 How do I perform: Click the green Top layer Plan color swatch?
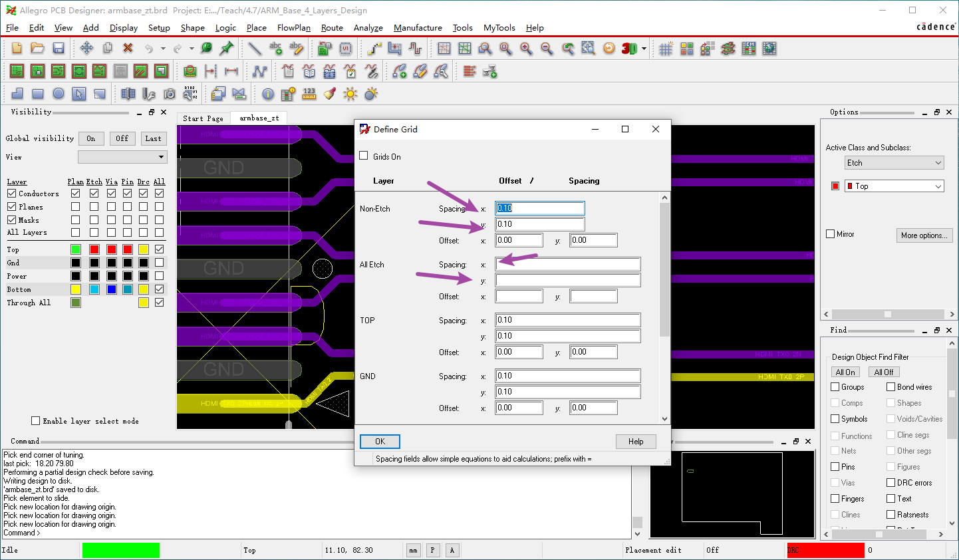76,249
